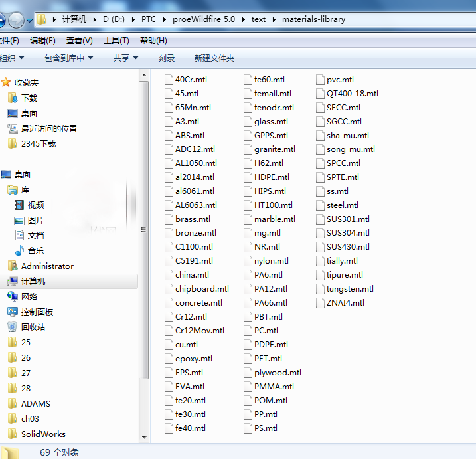Select 计算机 in navigation pane
The height and width of the screenshot is (459, 476).
tap(69, 281)
